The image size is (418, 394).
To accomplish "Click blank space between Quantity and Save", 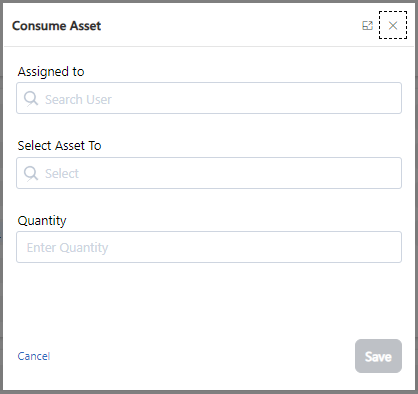I will (x=209, y=300).
